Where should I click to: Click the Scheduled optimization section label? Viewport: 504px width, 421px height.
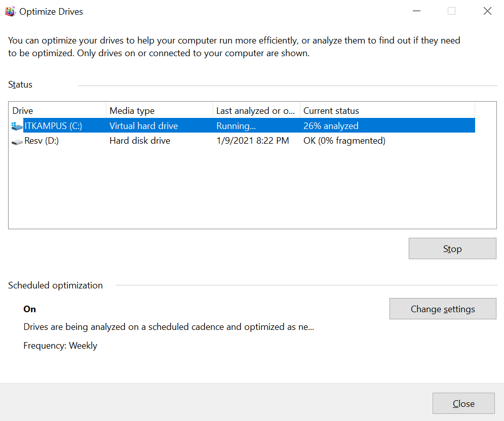pyautogui.click(x=55, y=285)
